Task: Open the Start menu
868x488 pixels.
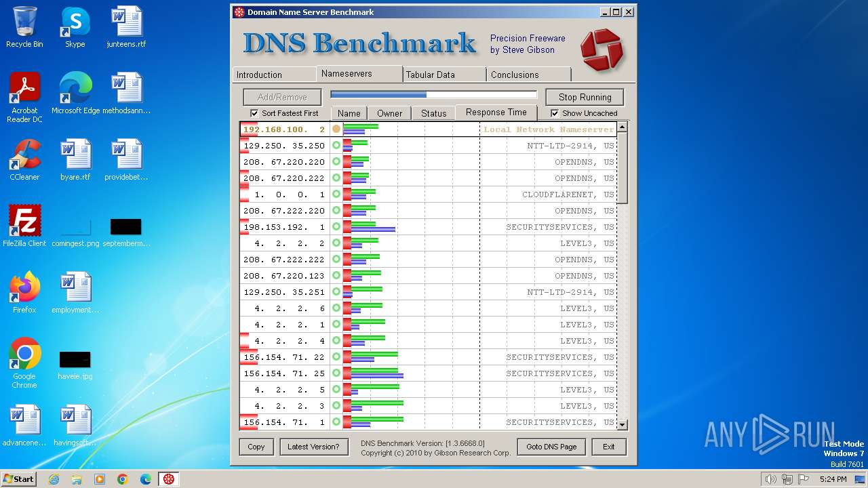Action: (18, 479)
